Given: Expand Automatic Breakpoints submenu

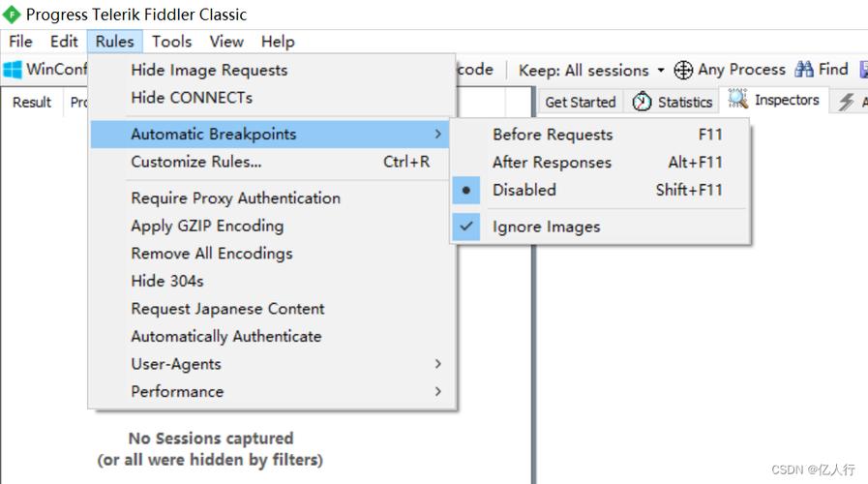Looking at the screenshot, I should 270,134.
